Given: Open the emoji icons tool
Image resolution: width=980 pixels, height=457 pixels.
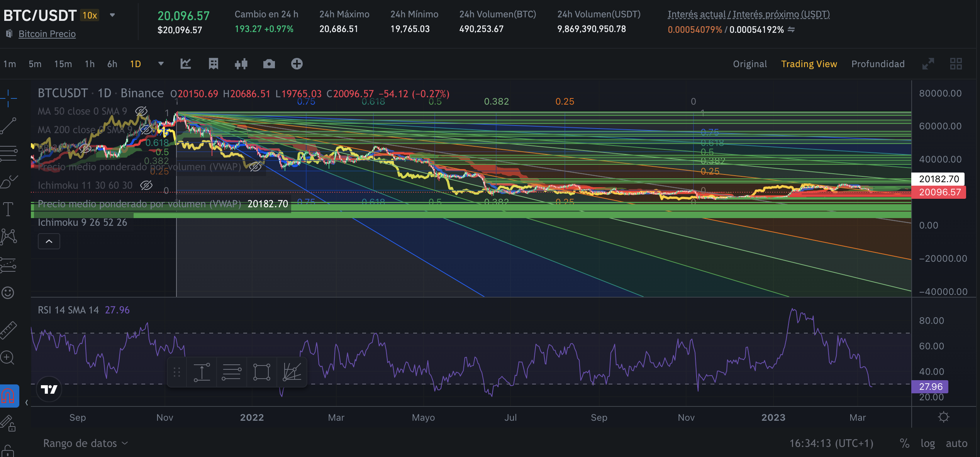Looking at the screenshot, I should (8, 293).
